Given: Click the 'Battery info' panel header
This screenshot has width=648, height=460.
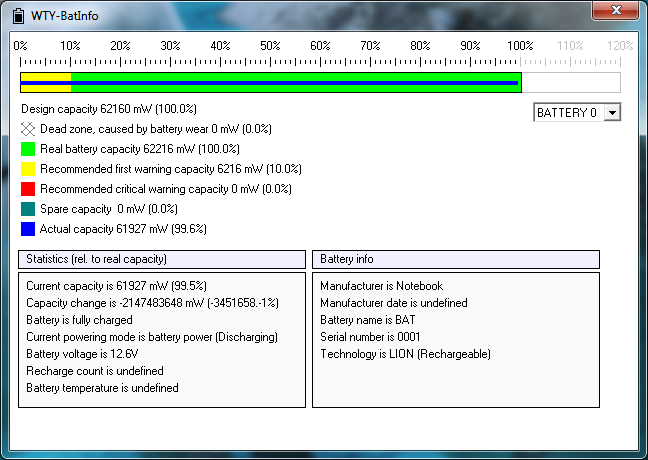Looking at the screenshot, I should (456, 259).
